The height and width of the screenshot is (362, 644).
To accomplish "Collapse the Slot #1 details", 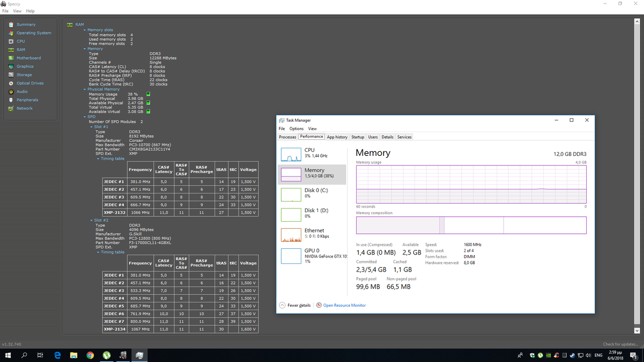I will (x=92, y=127).
